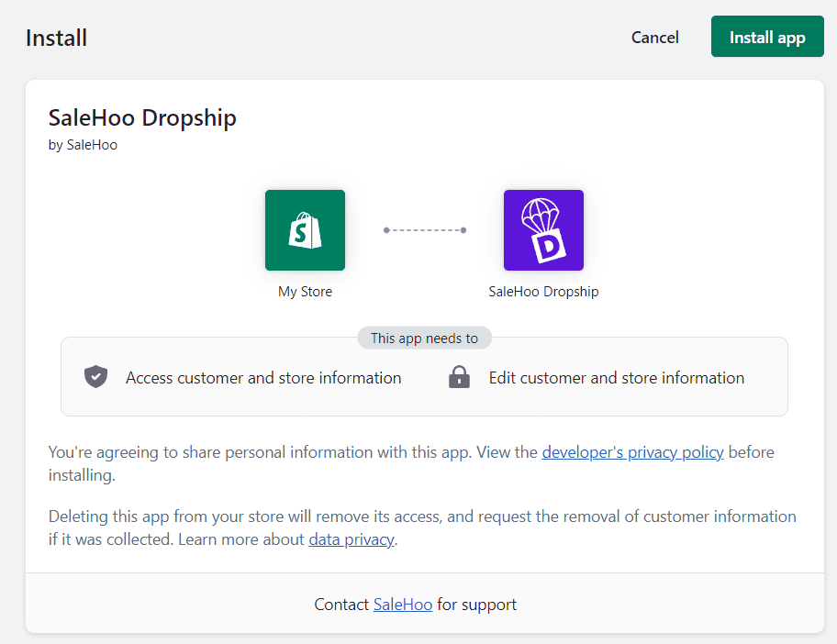Select 'Edit customer and store information' text

click(x=617, y=378)
